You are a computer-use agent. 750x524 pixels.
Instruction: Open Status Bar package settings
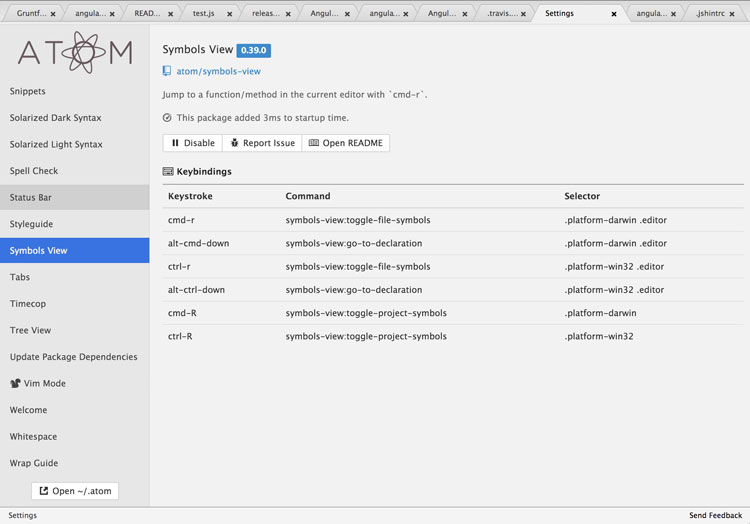(x=75, y=197)
